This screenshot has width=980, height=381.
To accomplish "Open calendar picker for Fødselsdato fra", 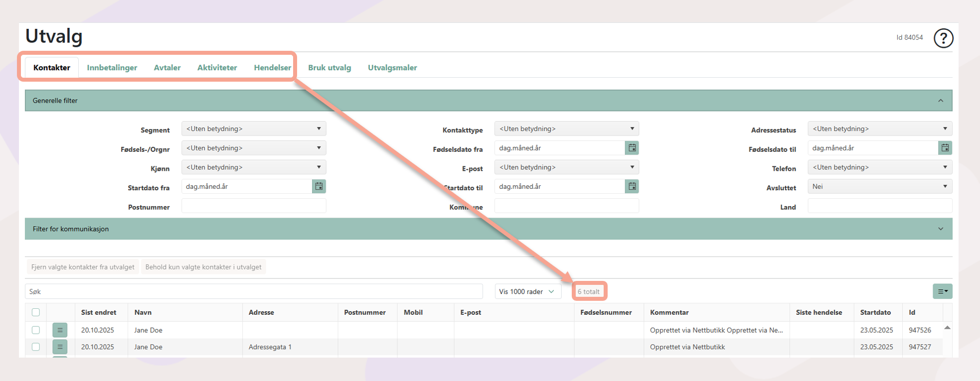I will pyautogui.click(x=632, y=148).
